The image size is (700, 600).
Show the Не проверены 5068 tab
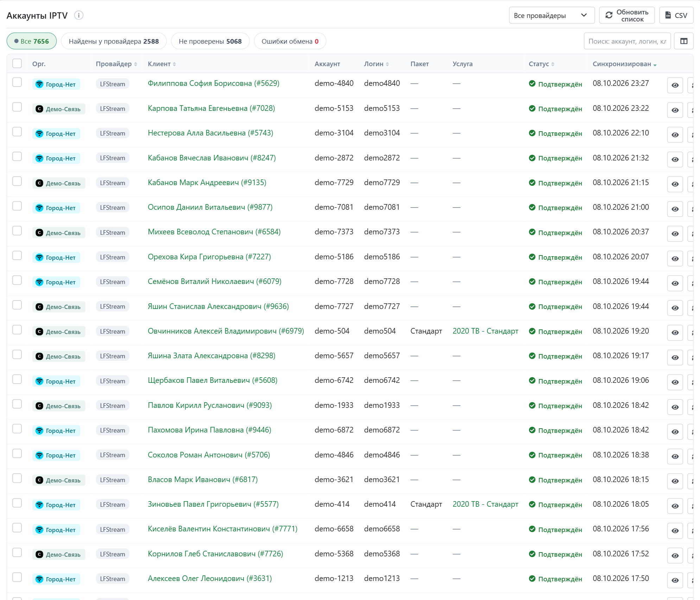[x=210, y=41]
